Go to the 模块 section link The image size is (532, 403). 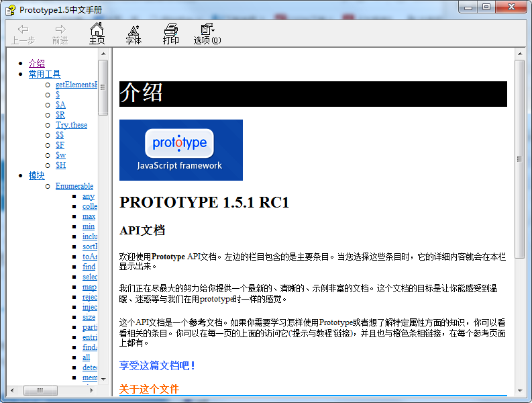37,175
